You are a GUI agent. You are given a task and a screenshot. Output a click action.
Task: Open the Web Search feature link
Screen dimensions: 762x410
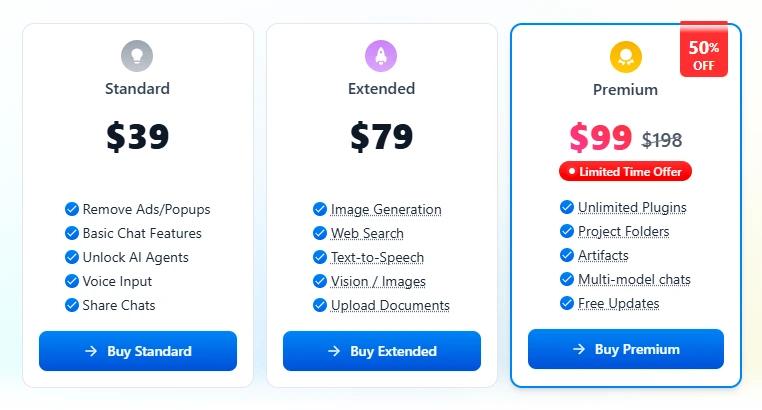click(367, 233)
